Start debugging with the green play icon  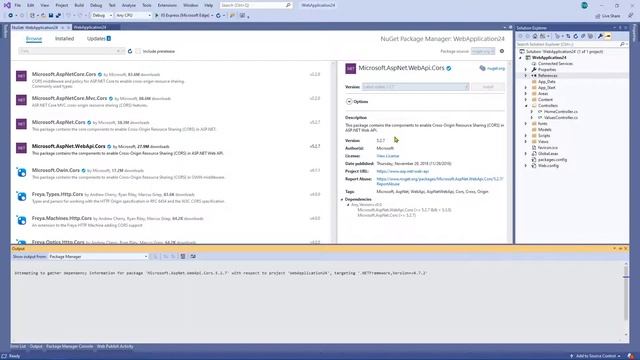(157, 16)
